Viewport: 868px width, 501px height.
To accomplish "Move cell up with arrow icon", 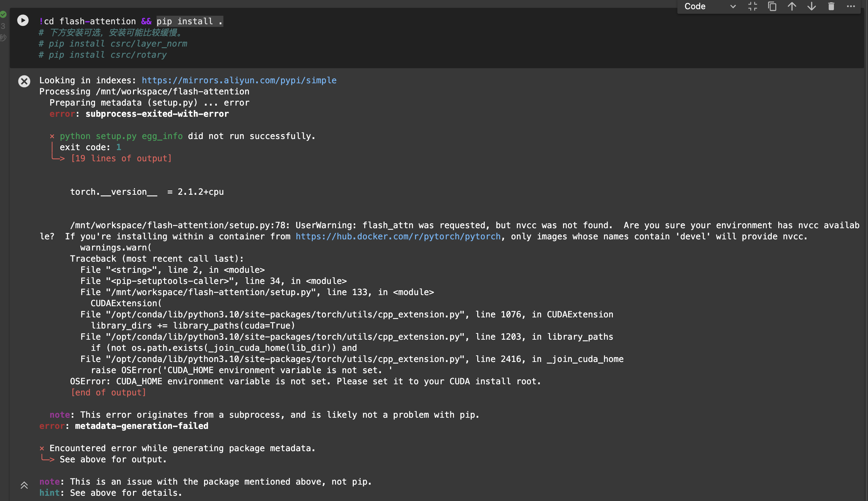I will (x=792, y=6).
